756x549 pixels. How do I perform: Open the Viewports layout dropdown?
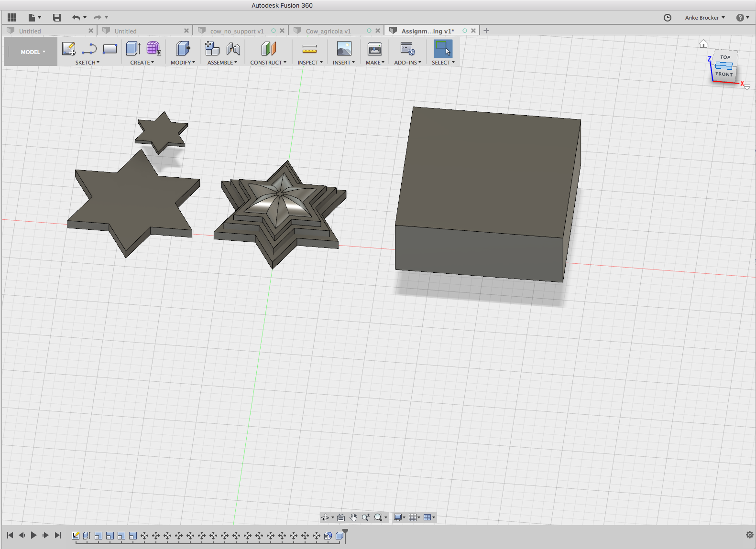pos(429,517)
